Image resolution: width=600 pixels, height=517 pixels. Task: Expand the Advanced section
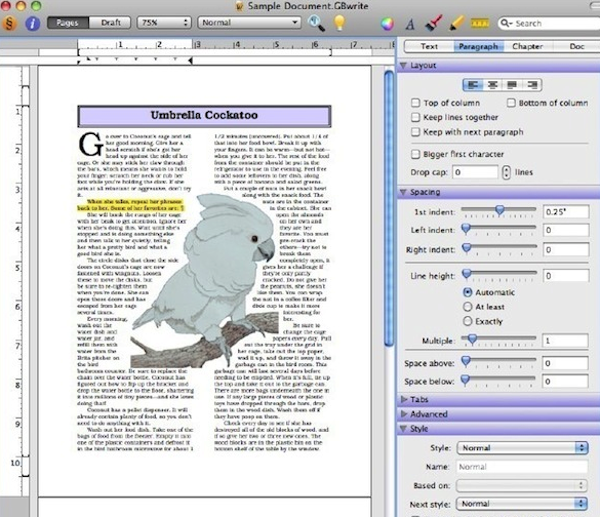click(404, 414)
